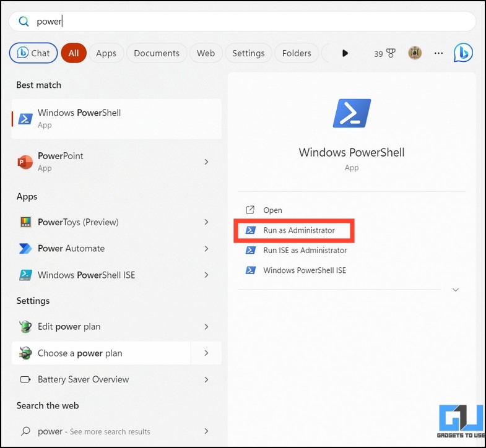Click the PowerToys (Preview) icon

coord(25,222)
